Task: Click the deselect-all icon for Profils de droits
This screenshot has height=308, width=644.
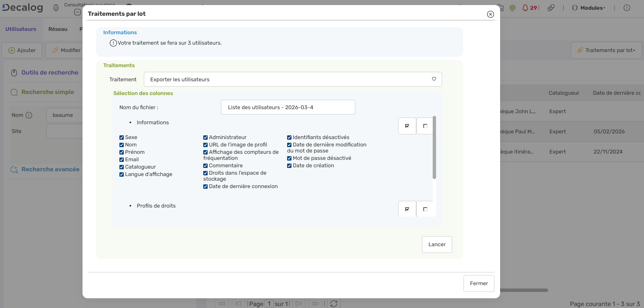Action: coord(425,209)
